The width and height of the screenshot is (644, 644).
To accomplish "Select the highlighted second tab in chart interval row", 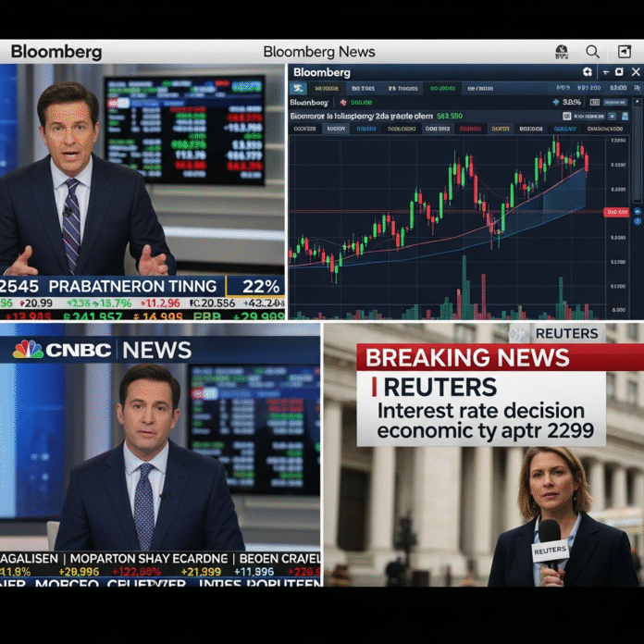I will (x=336, y=129).
